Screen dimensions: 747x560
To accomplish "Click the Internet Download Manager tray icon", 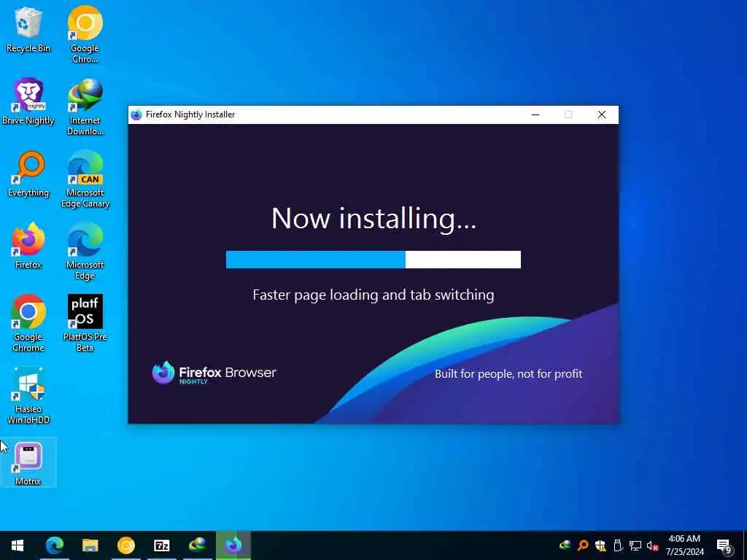I will coord(565,545).
